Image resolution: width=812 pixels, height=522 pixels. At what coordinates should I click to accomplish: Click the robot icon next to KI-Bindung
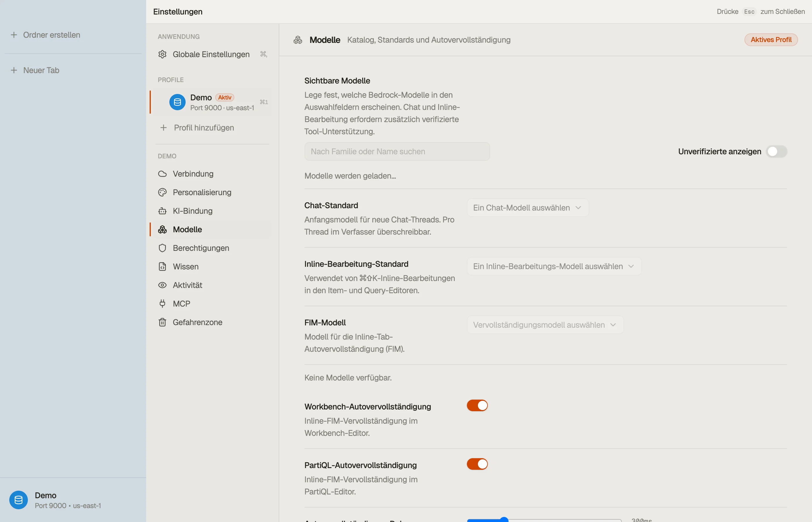[x=162, y=211]
